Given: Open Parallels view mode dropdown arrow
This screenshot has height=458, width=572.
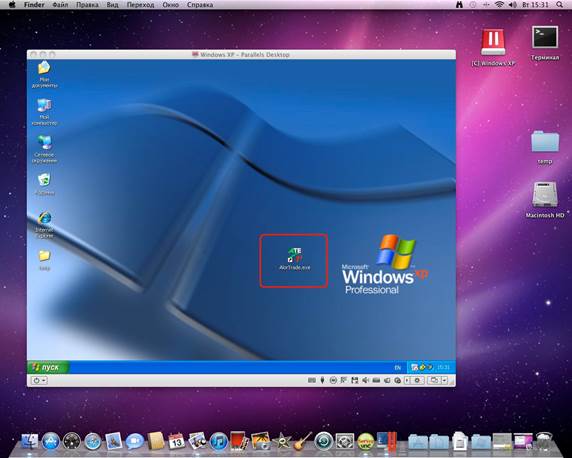Looking at the screenshot, I should pyautogui.click(x=445, y=380).
